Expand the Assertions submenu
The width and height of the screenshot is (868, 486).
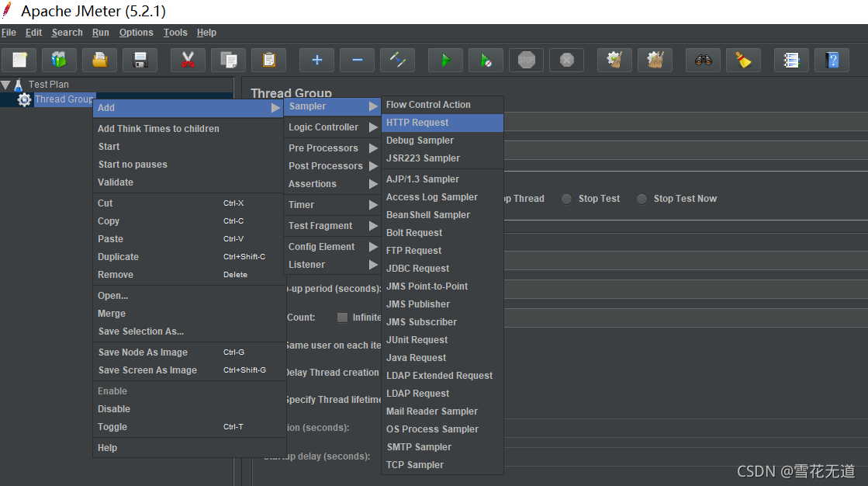click(332, 184)
